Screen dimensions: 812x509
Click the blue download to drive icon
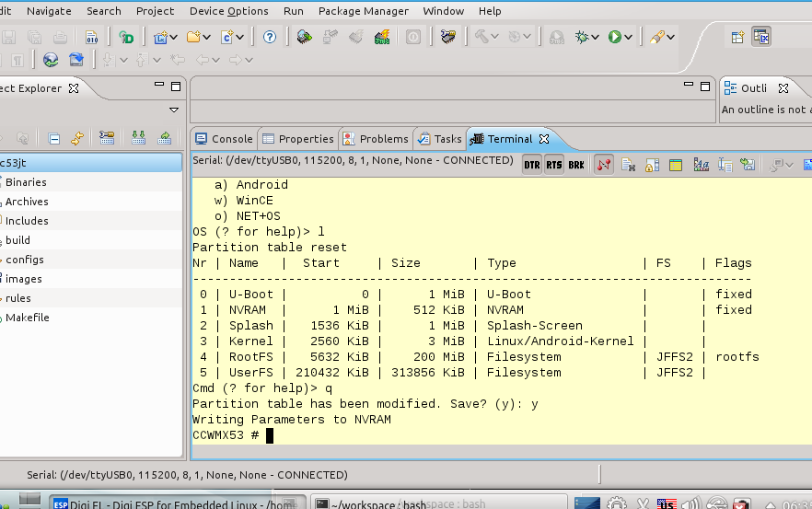coord(76,60)
